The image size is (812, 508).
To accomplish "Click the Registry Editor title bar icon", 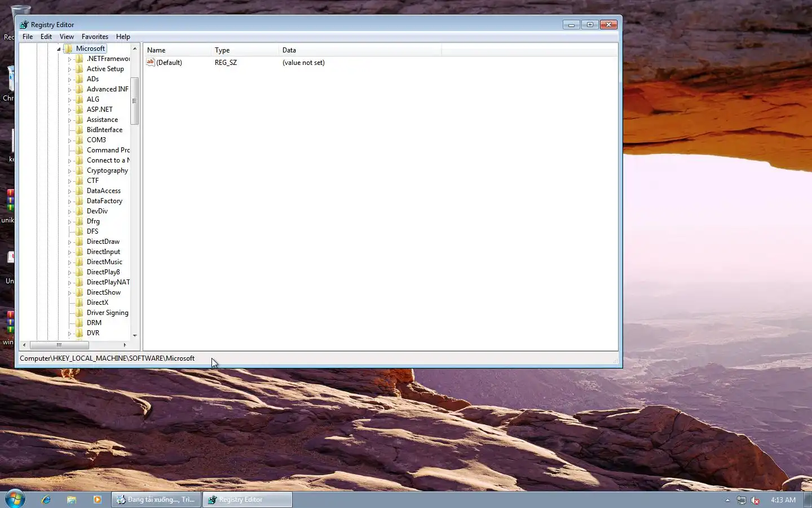I will [x=24, y=25].
